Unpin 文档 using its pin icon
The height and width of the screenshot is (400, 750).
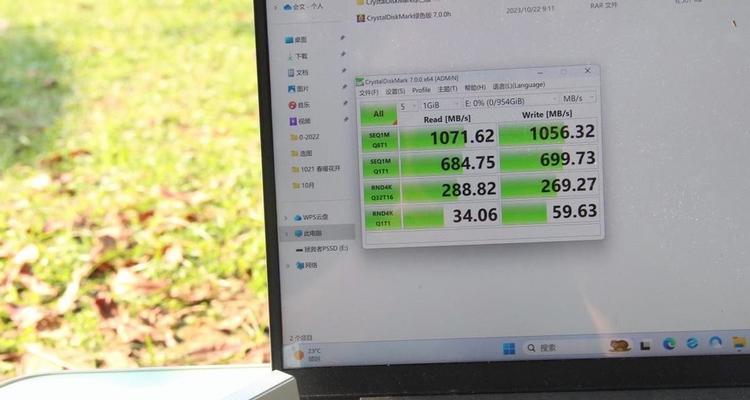[344, 70]
